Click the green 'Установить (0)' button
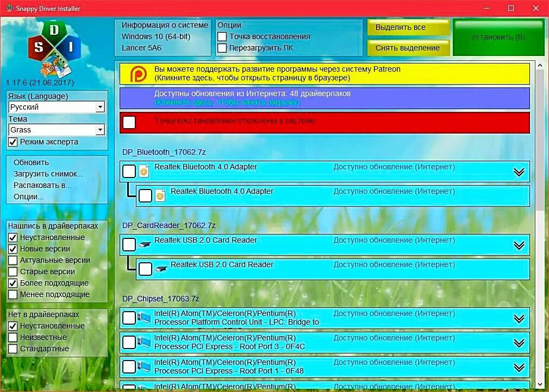Image resolution: width=549 pixels, height=392 pixels. 498,37
